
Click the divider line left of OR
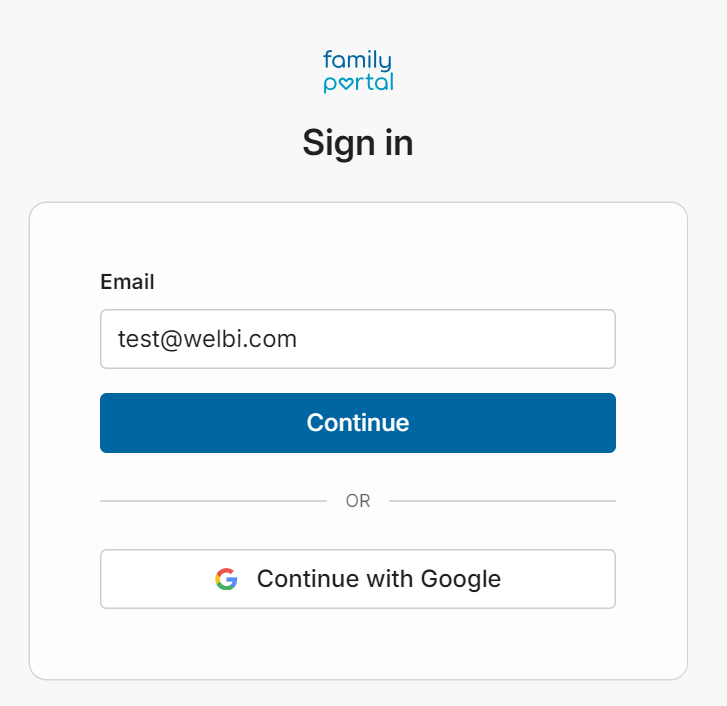212,501
